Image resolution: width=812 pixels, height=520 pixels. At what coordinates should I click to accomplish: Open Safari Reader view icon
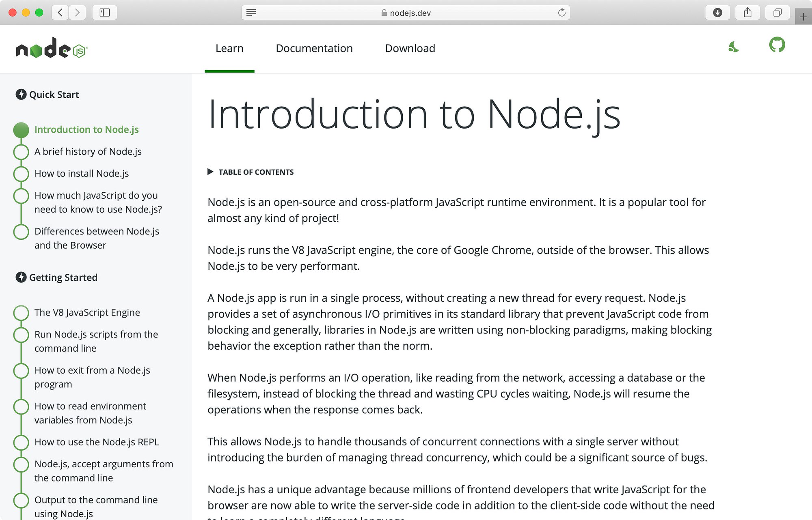click(251, 13)
